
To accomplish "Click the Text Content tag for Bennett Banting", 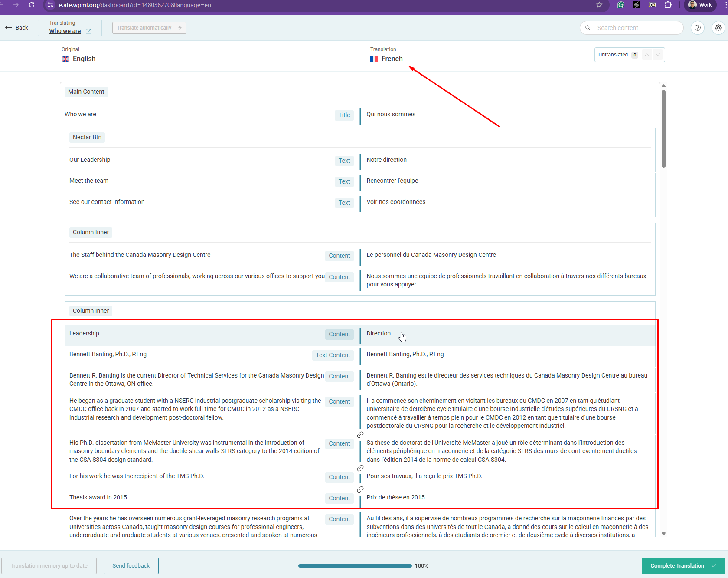I will pyautogui.click(x=333, y=355).
